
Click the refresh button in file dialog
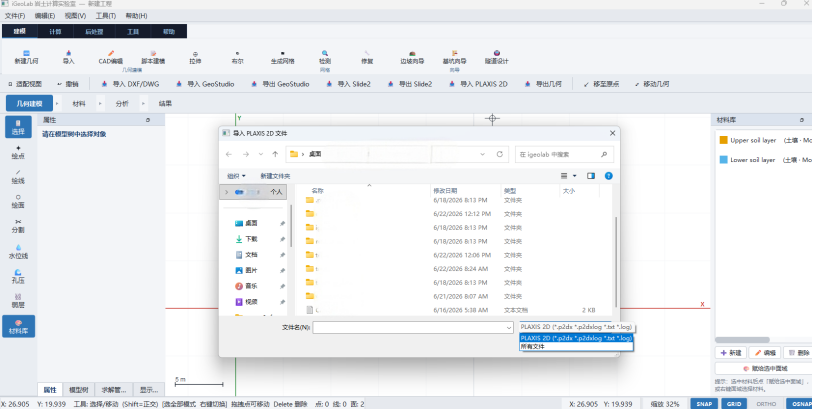pos(500,154)
